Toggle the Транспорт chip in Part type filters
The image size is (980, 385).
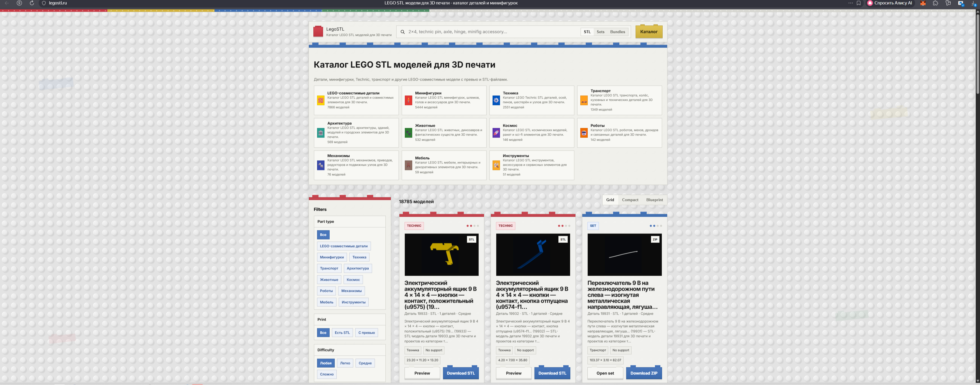pyautogui.click(x=329, y=268)
